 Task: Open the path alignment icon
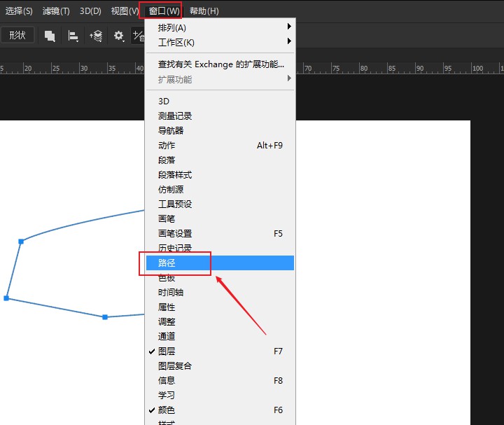point(73,36)
